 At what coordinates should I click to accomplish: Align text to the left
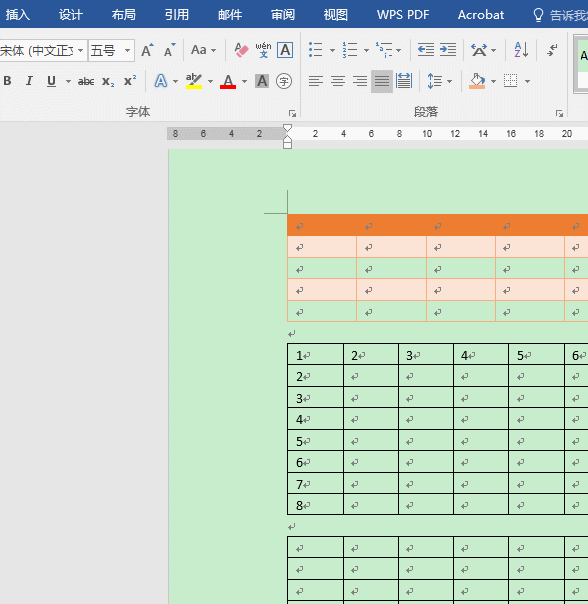pos(316,81)
